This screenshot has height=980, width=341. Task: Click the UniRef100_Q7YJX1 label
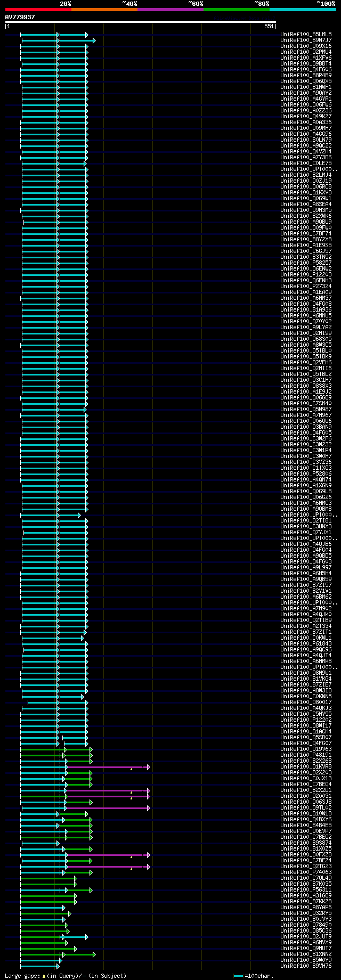306,532
